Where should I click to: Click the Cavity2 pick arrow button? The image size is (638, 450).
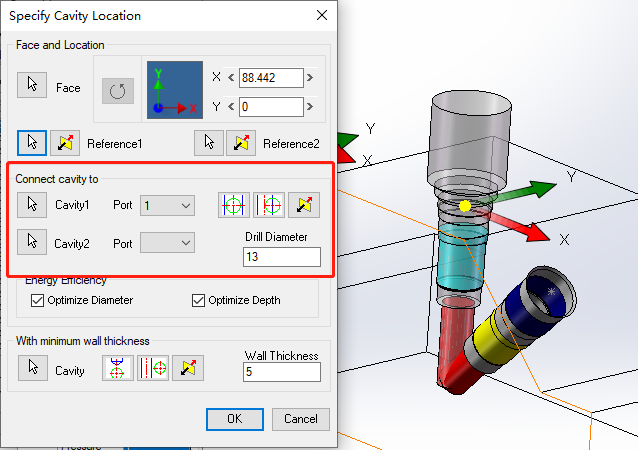tap(32, 242)
